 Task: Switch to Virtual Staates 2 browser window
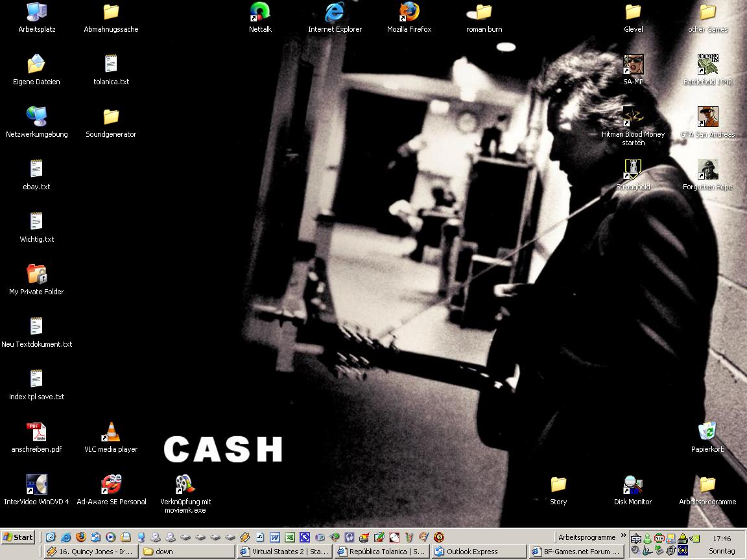pyautogui.click(x=285, y=552)
